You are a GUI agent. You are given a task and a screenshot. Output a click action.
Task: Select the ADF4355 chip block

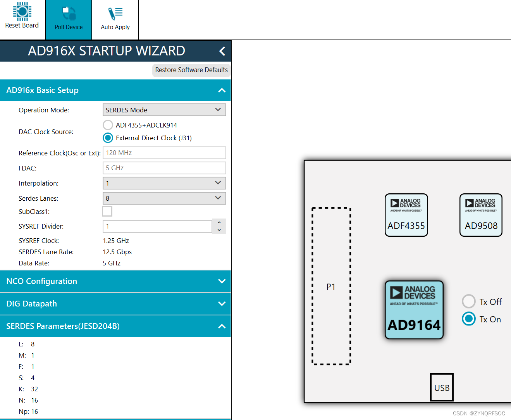point(406,215)
